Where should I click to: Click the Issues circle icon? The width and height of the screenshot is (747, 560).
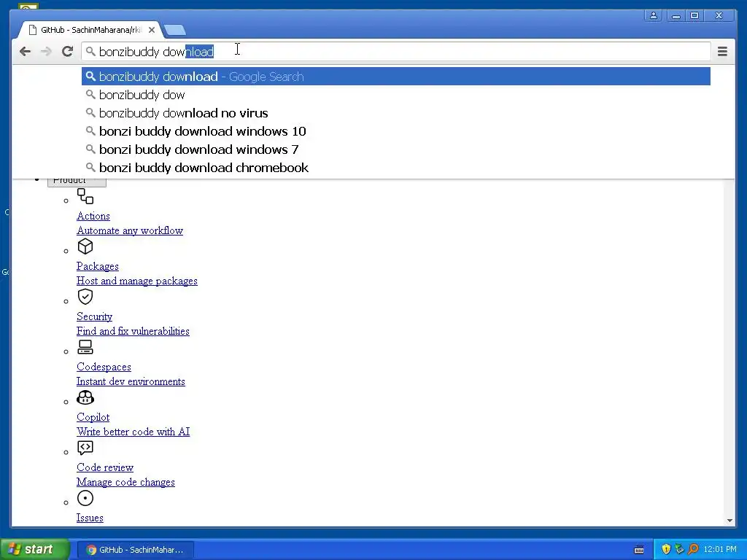click(x=85, y=498)
